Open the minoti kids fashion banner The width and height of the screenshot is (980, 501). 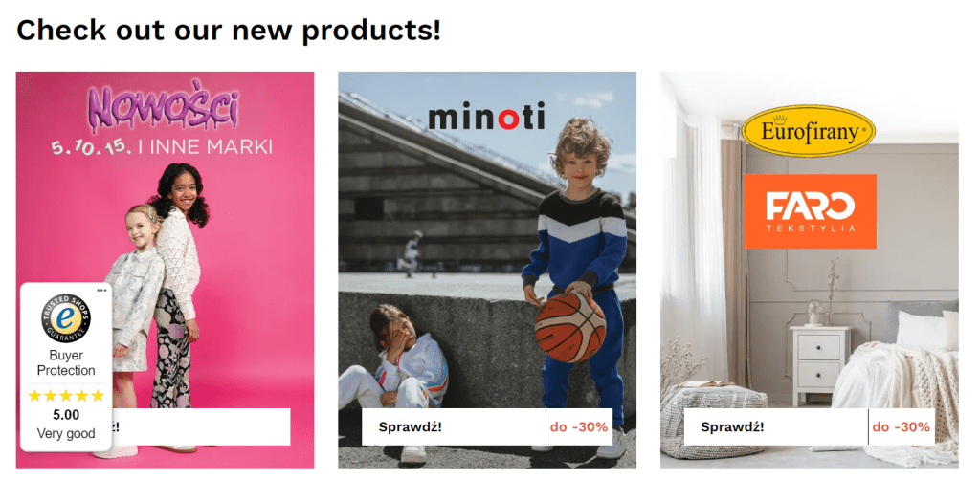pos(487,271)
